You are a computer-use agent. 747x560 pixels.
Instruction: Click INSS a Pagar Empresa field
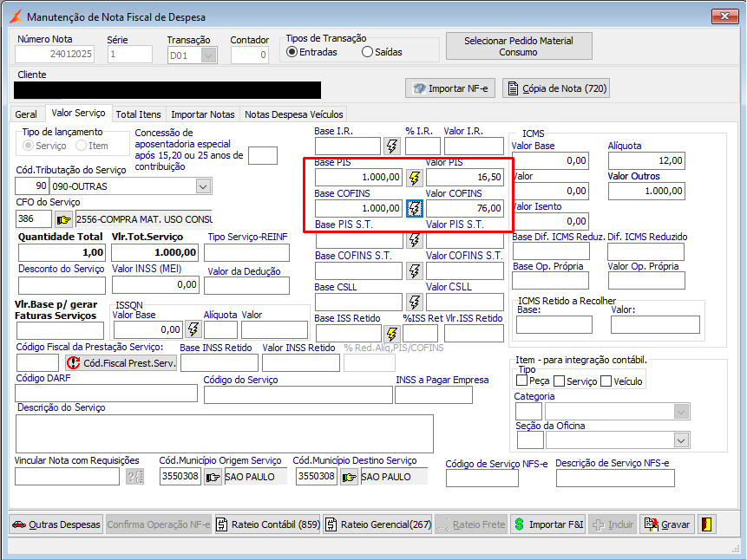434,395
